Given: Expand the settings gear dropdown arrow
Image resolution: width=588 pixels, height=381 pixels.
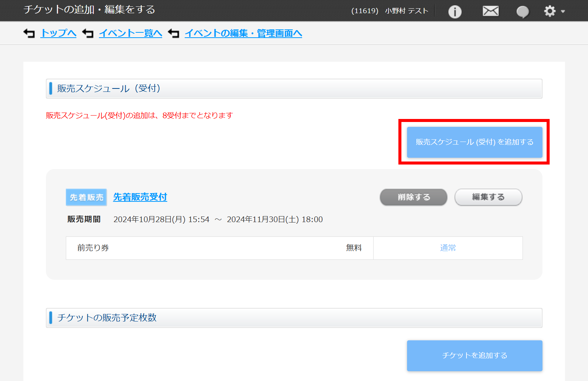Looking at the screenshot, I should tap(562, 12).
